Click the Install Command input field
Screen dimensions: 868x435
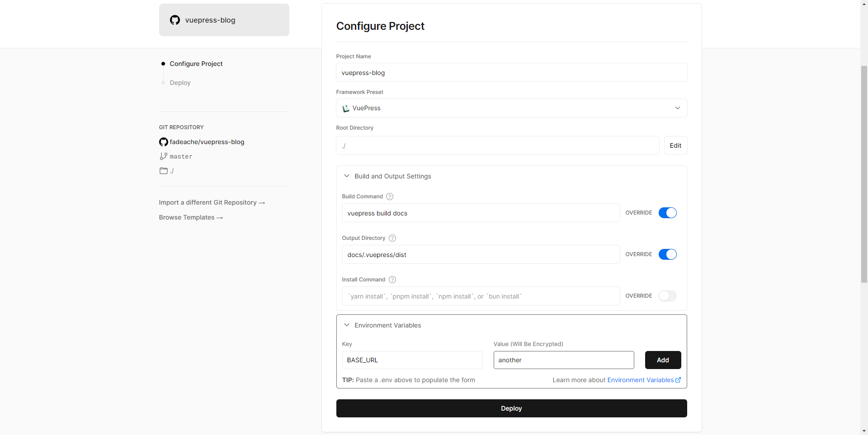click(x=481, y=296)
